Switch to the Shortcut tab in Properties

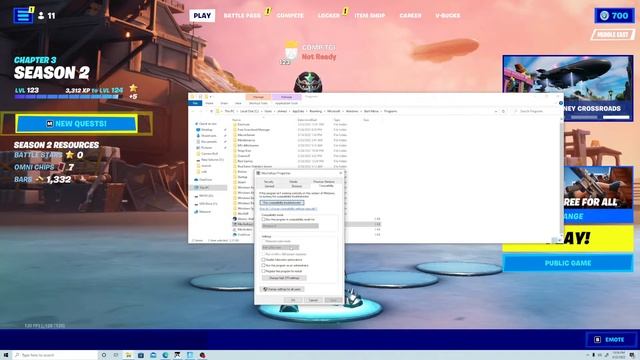click(297, 186)
